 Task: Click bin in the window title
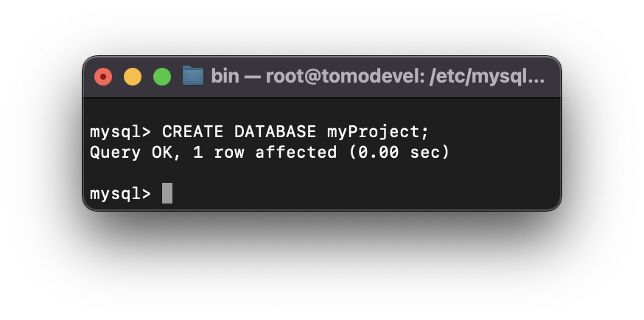click(225, 76)
